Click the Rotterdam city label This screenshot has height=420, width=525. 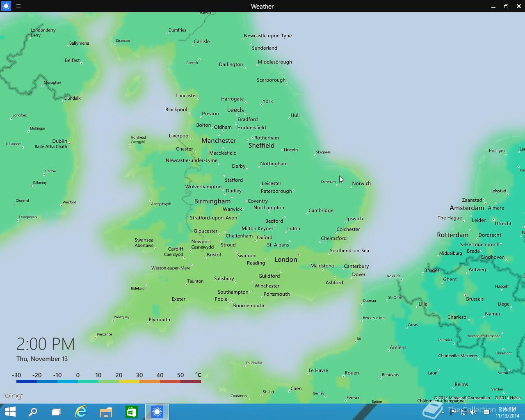[453, 235]
